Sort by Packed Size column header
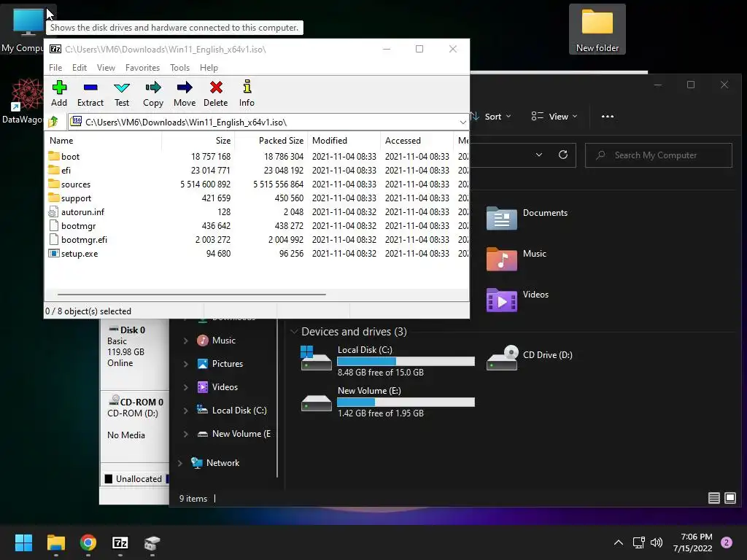747x560 pixels. pos(271,141)
